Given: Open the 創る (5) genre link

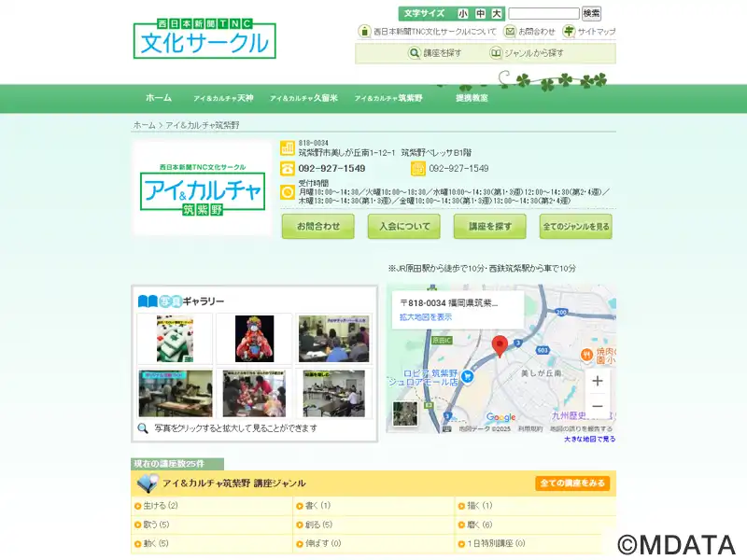Looking at the screenshot, I should tap(318, 525).
